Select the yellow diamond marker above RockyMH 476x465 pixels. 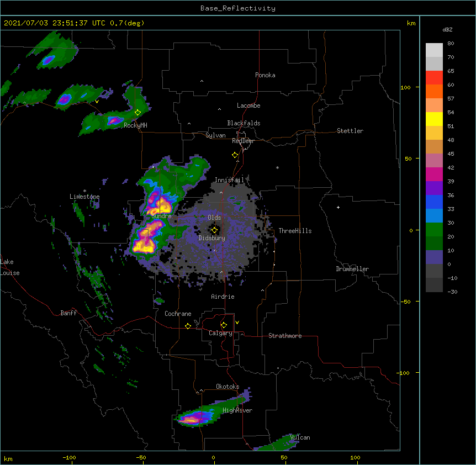pyautogui.click(x=138, y=112)
